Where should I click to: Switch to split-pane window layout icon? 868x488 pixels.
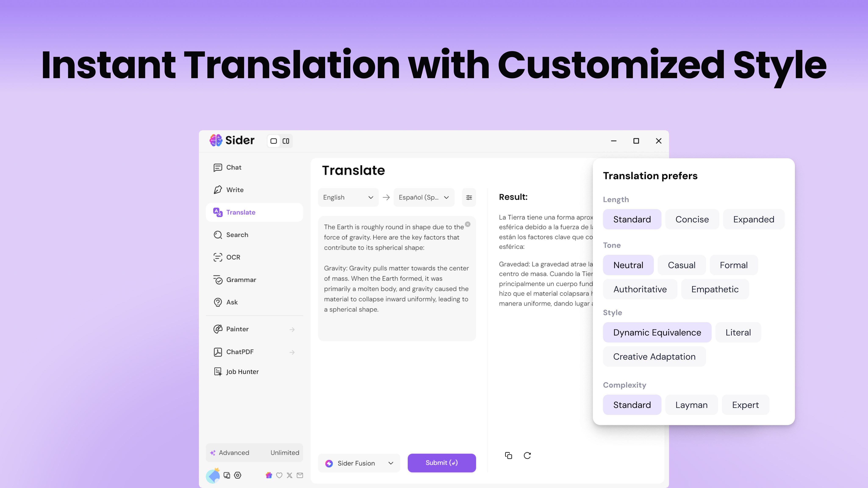(286, 141)
